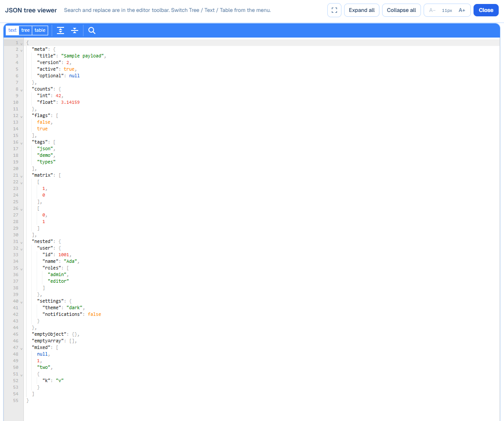Click the "two" string in mixed
The height and width of the screenshot is (421, 504).
click(44, 368)
